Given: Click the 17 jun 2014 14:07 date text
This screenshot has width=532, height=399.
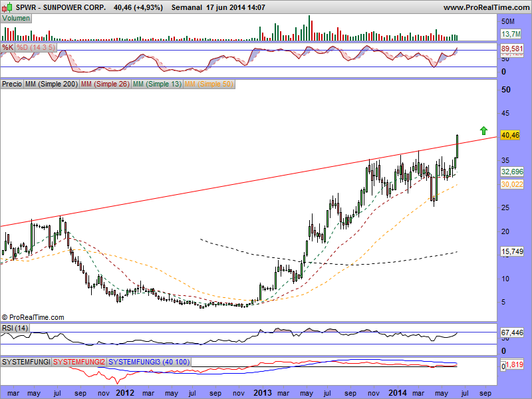Looking at the screenshot, I should (236, 7).
